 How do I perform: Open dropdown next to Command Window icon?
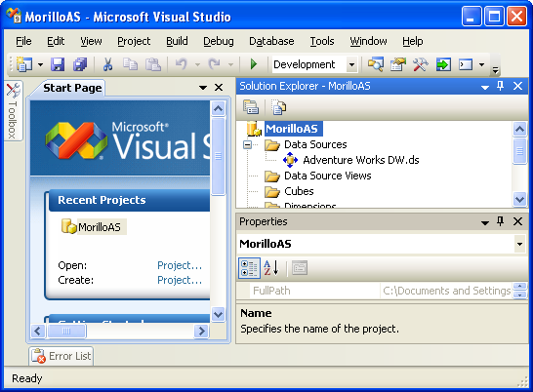(481, 64)
